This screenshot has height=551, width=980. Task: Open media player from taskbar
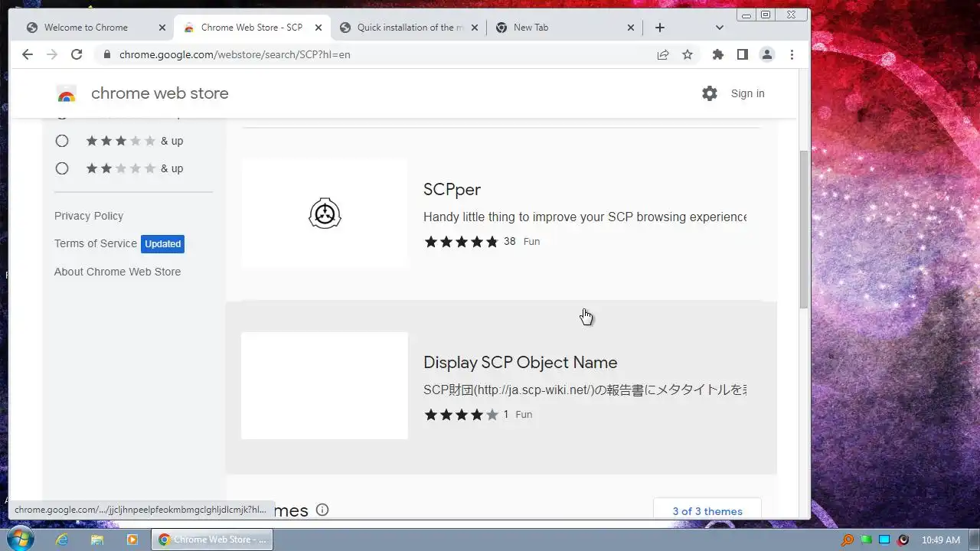132,540
